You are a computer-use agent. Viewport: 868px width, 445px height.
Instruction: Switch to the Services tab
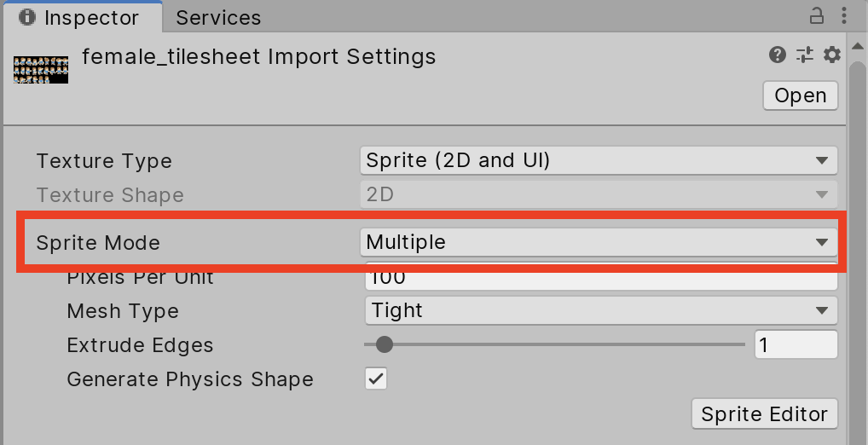pos(218,17)
